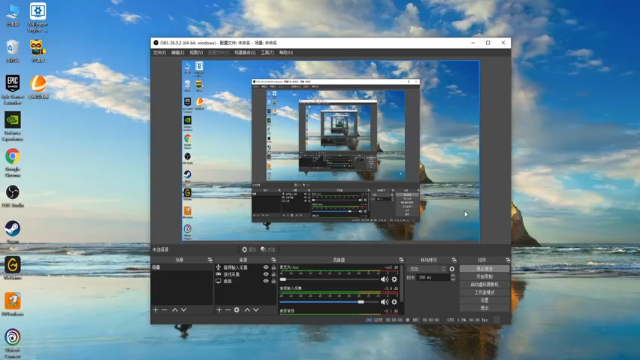Viewport: 640px width, 360px height.
Task: Open the 场景集合(S) menu
Action: (245, 53)
